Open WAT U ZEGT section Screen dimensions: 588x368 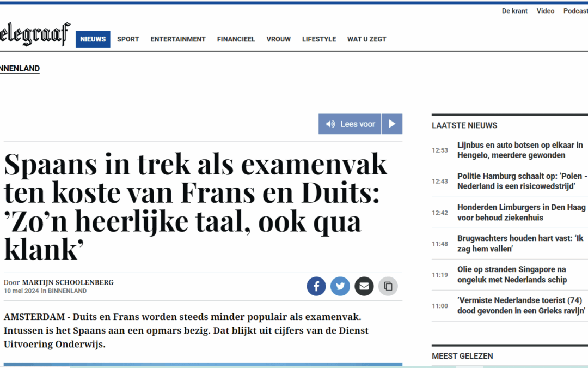(367, 39)
